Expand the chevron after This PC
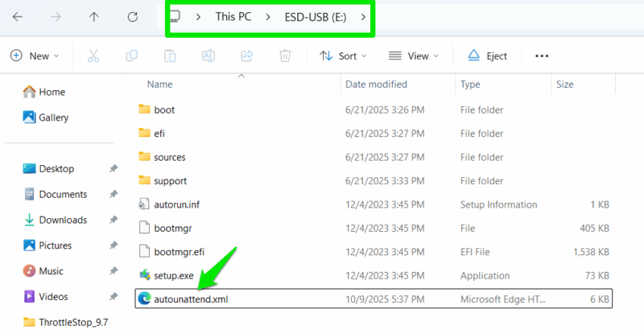Image resolution: width=644 pixels, height=334 pixels. click(x=268, y=17)
